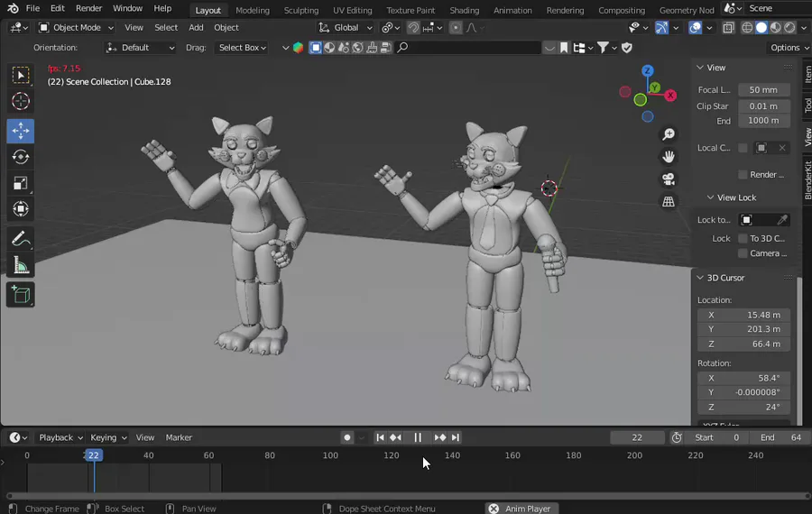Click the viewport zoom magnifier icon
Screen dimensions: 812x514
coord(669,134)
